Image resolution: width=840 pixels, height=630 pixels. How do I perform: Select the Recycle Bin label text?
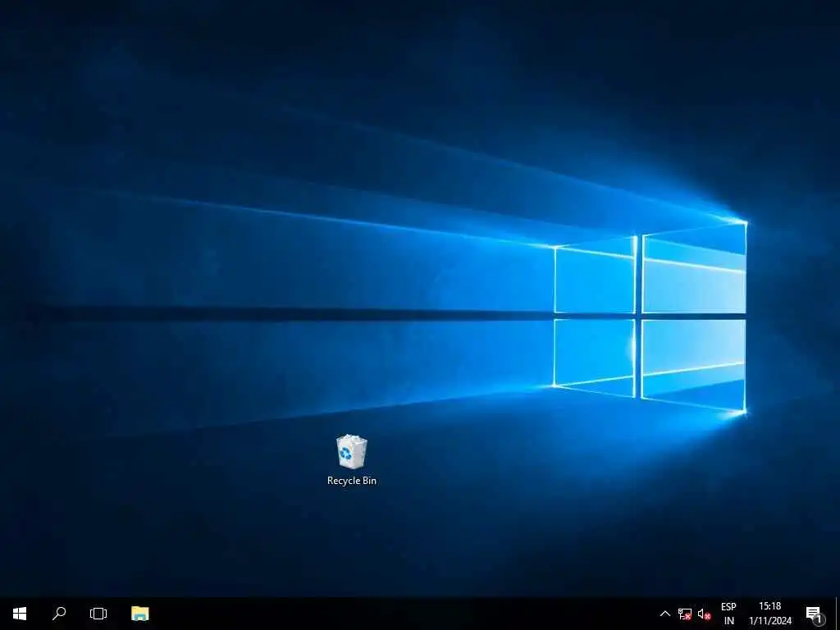pyautogui.click(x=352, y=481)
